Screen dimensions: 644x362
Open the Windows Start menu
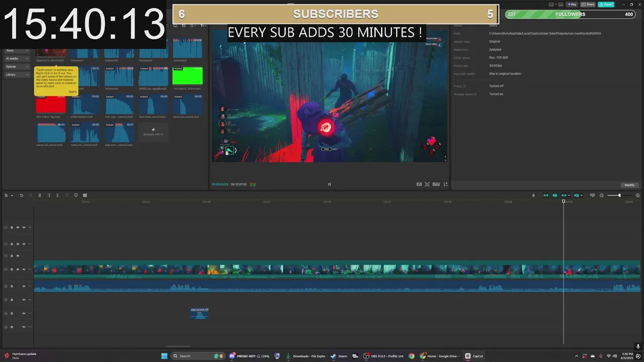point(164,356)
